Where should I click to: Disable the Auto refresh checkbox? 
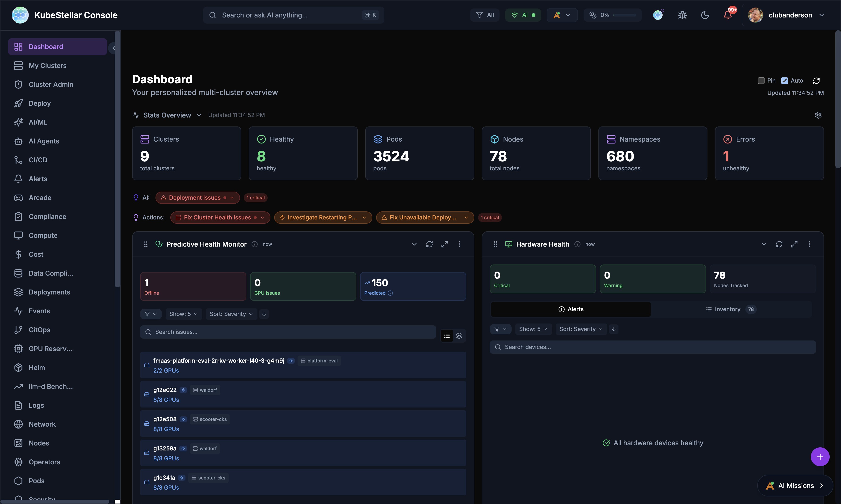click(x=784, y=80)
